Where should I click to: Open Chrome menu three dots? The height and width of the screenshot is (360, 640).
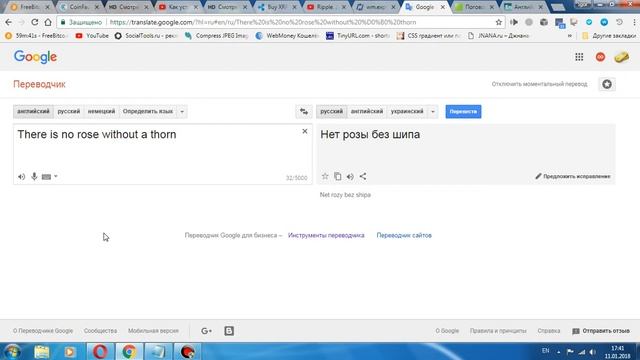tap(634, 22)
